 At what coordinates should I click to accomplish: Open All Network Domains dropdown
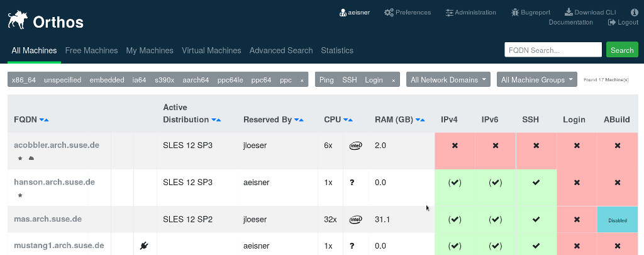[448, 79]
